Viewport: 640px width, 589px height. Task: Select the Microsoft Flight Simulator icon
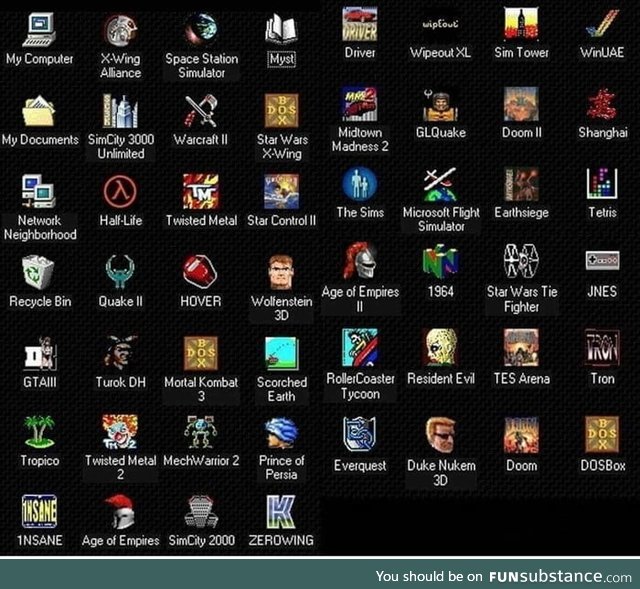tap(440, 184)
